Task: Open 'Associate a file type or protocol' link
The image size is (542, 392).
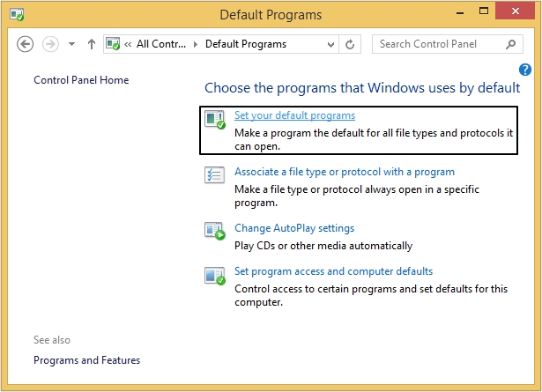Action: tap(345, 172)
